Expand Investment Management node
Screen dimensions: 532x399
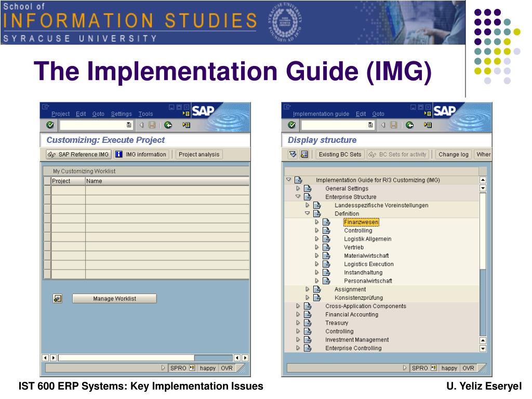[x=298, y=340]
